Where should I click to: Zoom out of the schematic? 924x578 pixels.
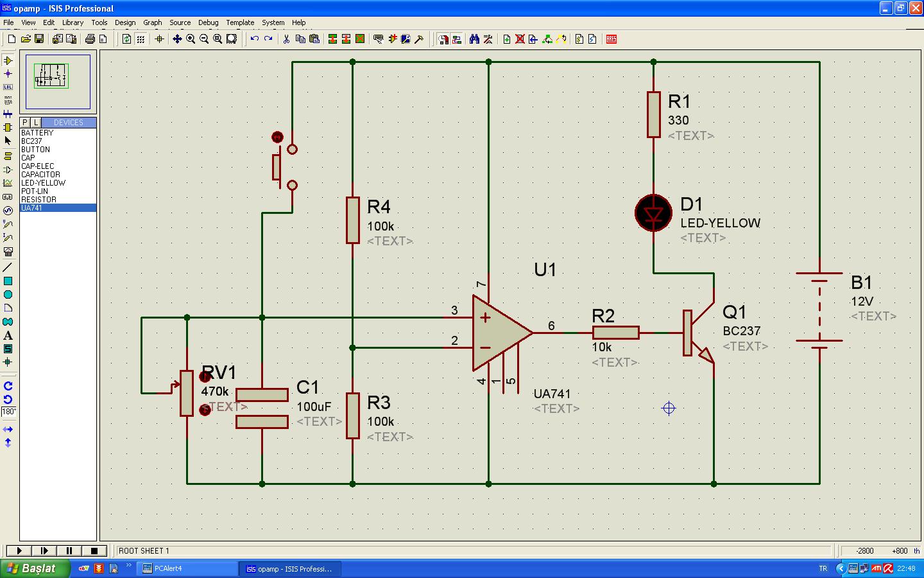pyautogui.click(x=204, y=39)
